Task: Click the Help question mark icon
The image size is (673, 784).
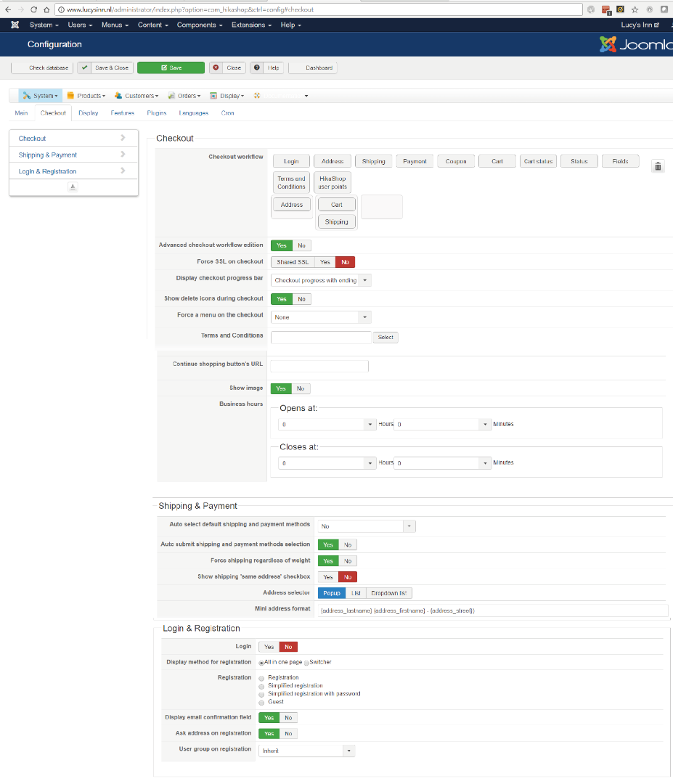Action: (257, 68)
